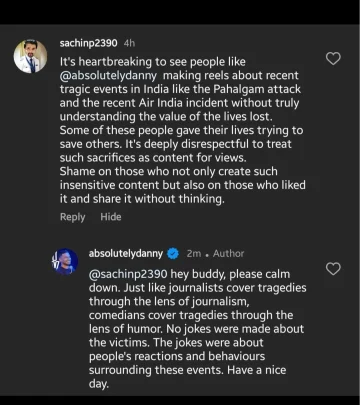Open sachinp2390's profile picture
Viewport: 360px width, 405px height.
point(30,56)
